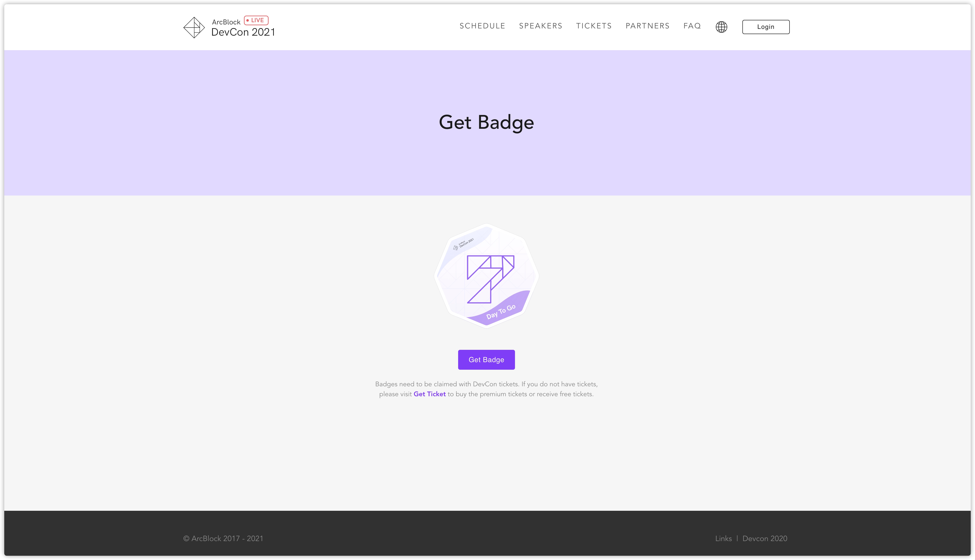Click the "Day To Go" ribbon on the badge

500,312
